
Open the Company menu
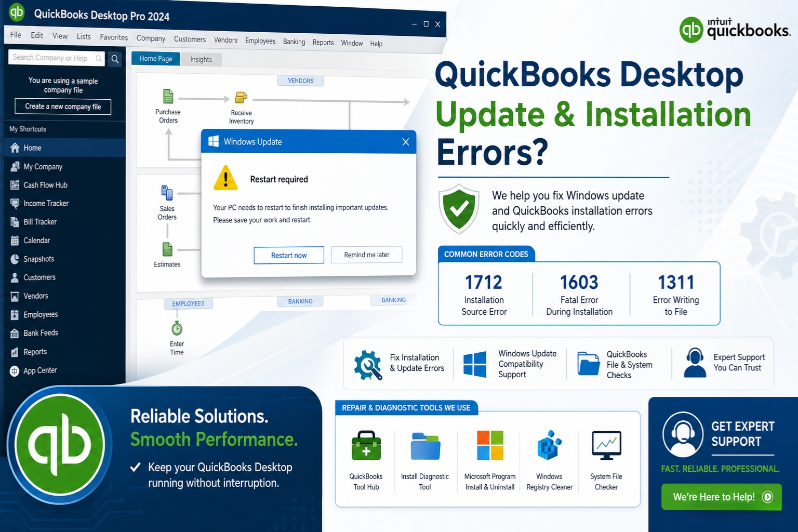pos(151,38)
